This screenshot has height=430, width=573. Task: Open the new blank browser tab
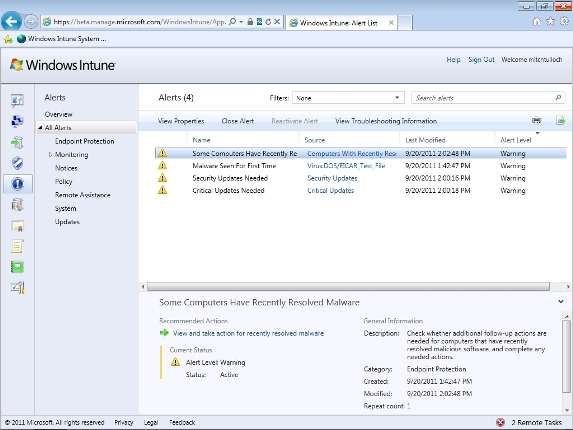(x=405, y=23)
